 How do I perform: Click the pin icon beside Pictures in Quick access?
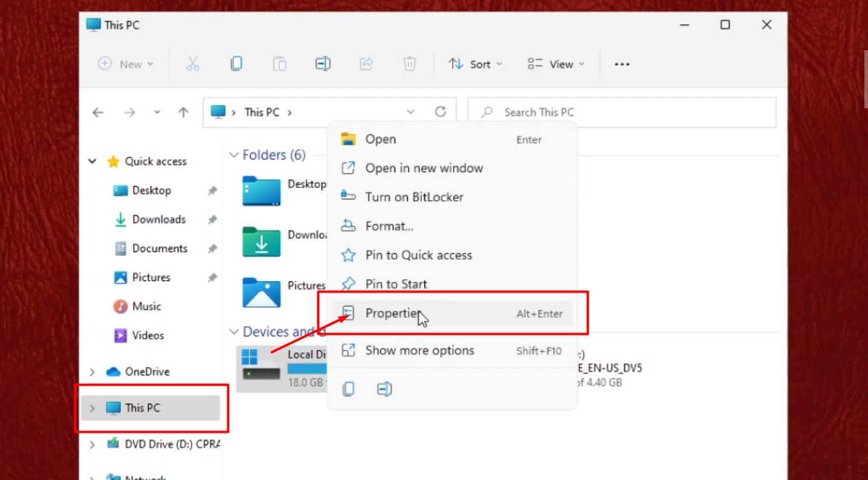212,278
